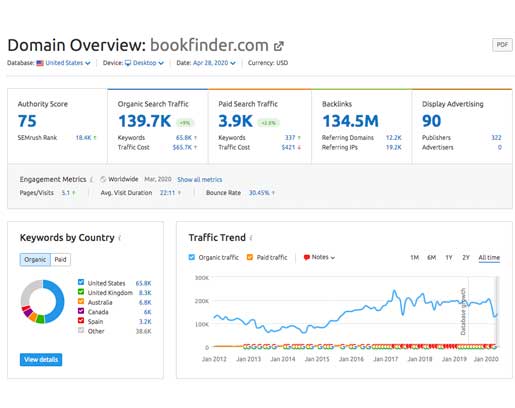The height and width of the screenshot is (408, 515).
Task: Click the Pages/Visits 5.1 value
Action: pyautogui.click(x=66, y=193)
